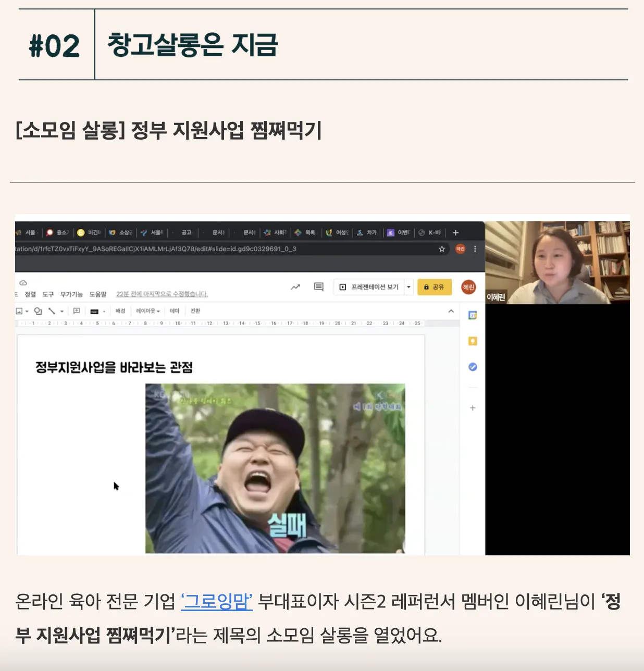Open the 레이아웃 layout dropdown
Screen dimensions: 644x671
[148, 311]
